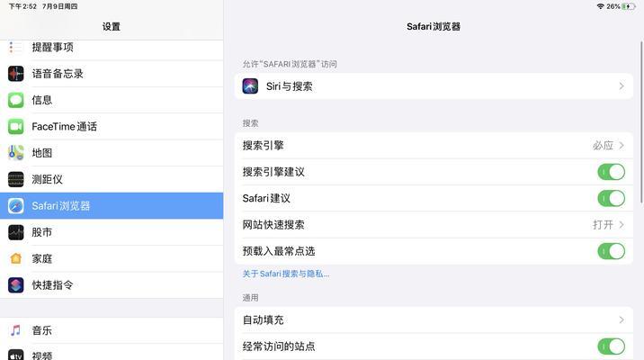Select 音乐 in settings sidebar
644x360 pixels.
coord(112,330)
